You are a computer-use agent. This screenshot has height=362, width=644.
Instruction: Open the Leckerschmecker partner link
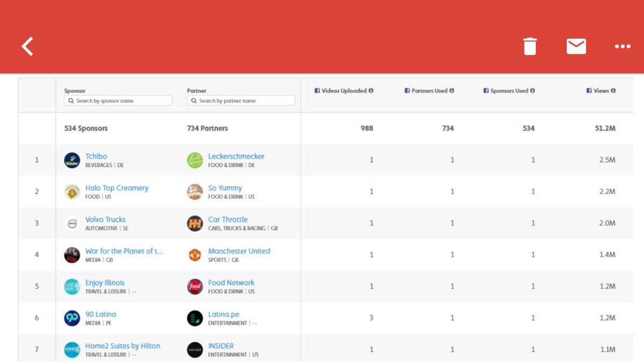[236, 156]
